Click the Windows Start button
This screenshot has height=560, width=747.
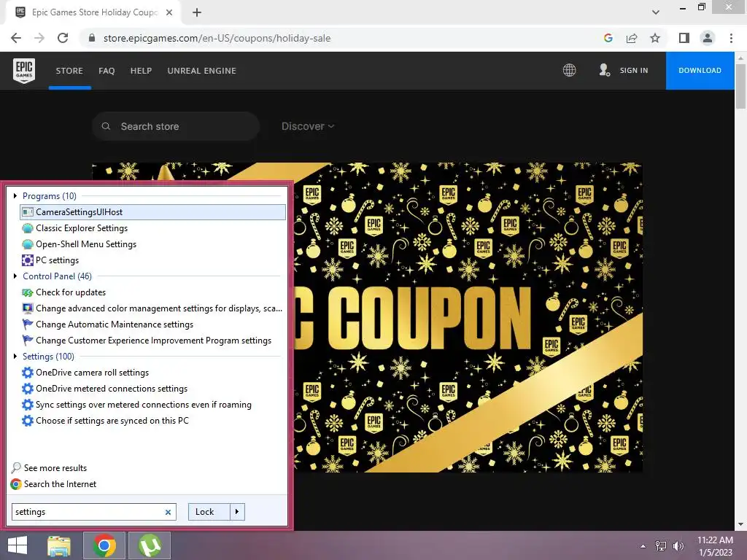point(18,545)
